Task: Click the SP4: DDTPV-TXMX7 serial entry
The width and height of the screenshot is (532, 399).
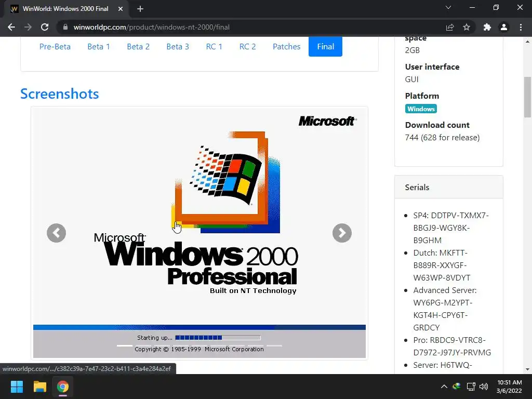Action: point(451,228)
